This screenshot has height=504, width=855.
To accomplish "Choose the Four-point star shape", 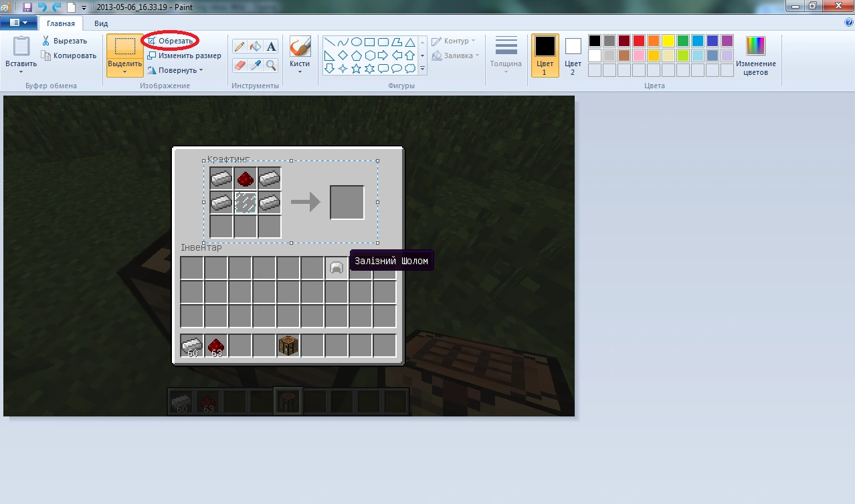I will click(343, 68).
